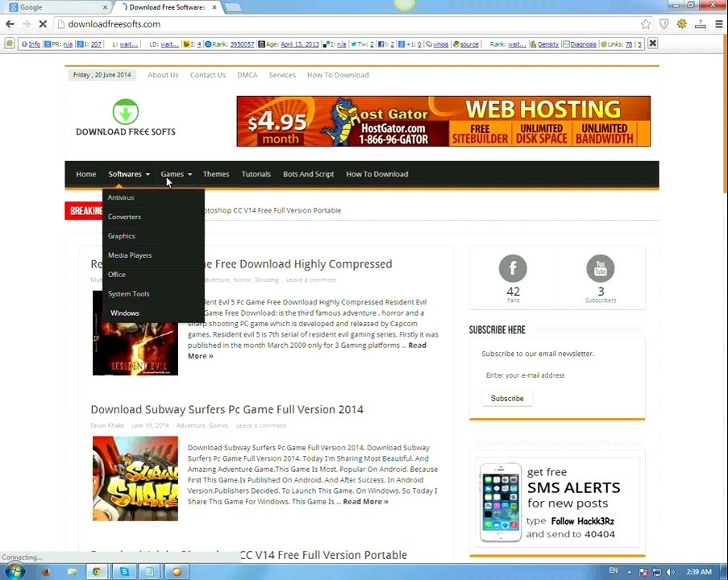This screenshot has width=728, height=580.
Task: Click the volume speaker tray icon
Action: (x=670, y=572)
